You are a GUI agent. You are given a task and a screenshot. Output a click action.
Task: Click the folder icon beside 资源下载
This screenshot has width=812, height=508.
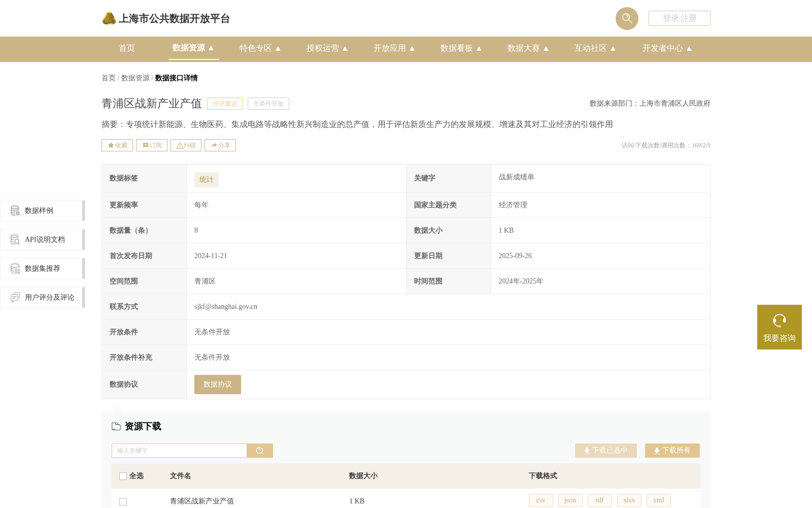click(116, 426)
